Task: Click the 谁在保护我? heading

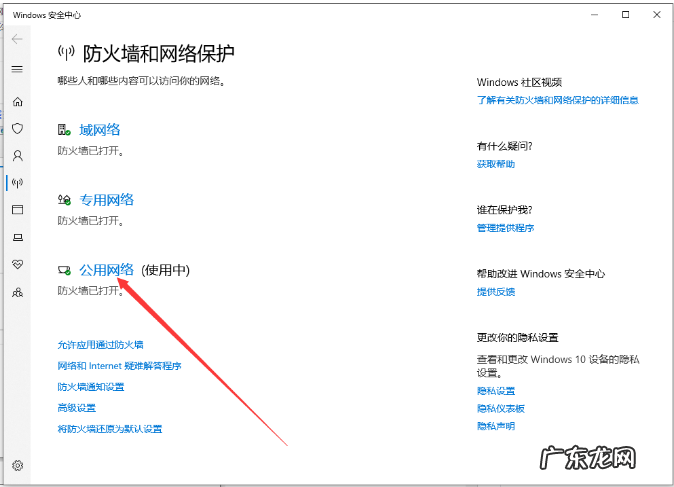Action: (504, 210)
